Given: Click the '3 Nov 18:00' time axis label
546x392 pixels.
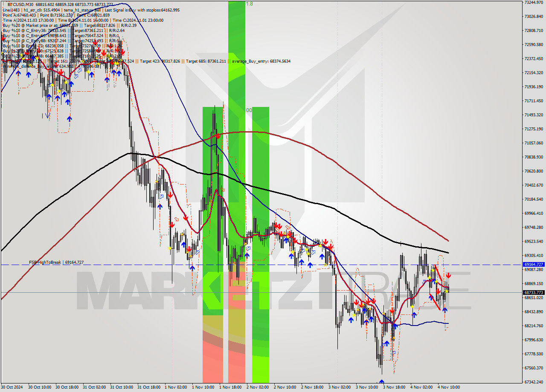Looking at the screenshot, I should pos(394,387).
